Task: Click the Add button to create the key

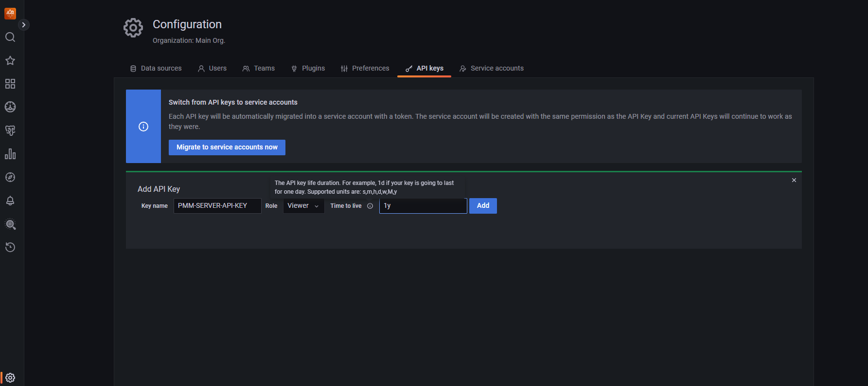Action: (482, 205)
